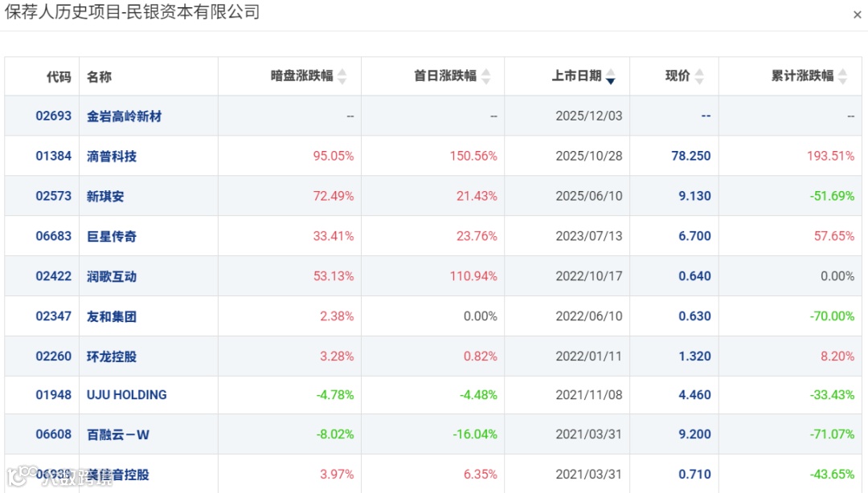Select current price 1.320
This screenshot has height=493, width=868.
tap(694, 357)
